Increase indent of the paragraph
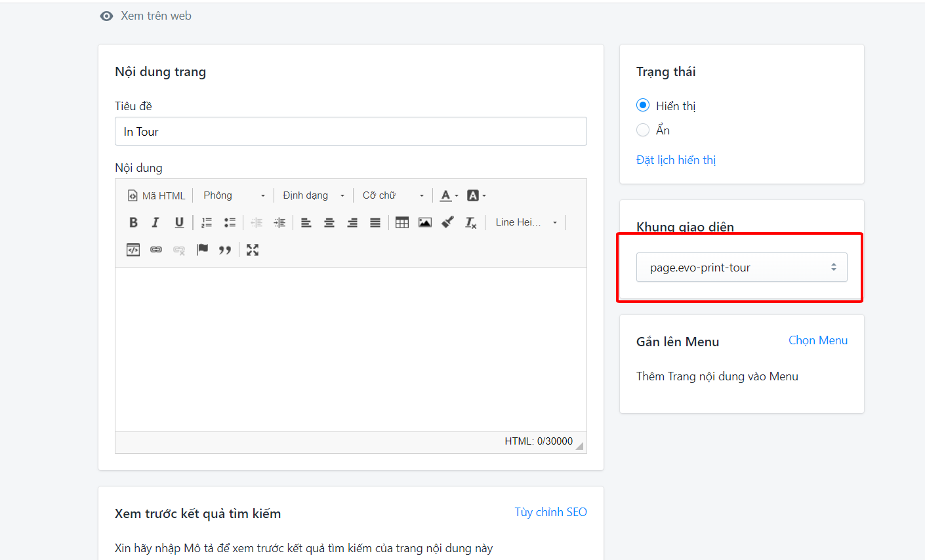This screenshot has width=925, height=560. pos(279,222)
